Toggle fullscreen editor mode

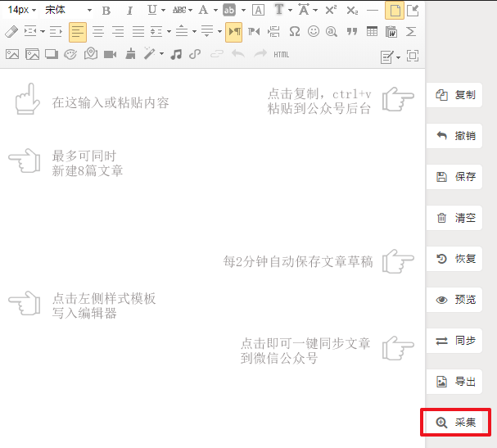coord(413,57)
